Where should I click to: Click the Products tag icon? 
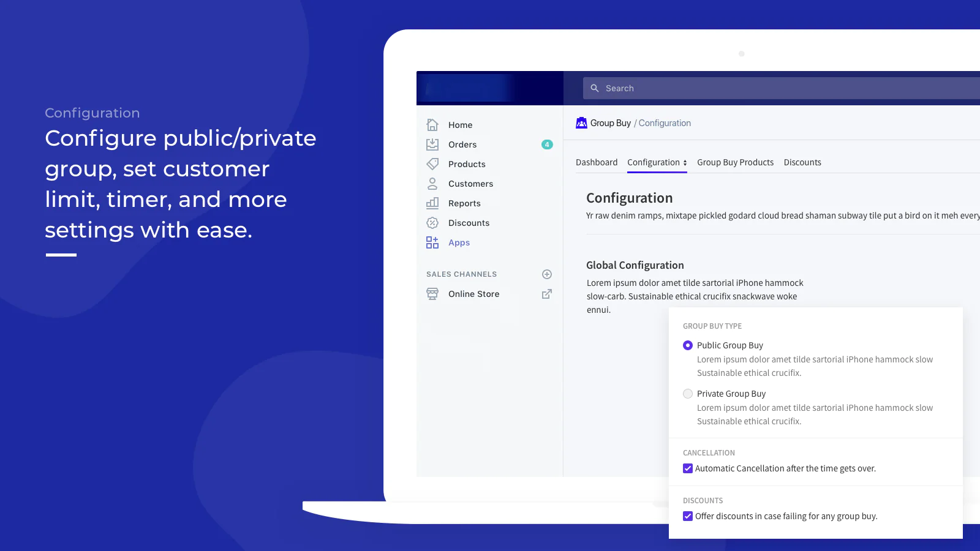point(432,164)
